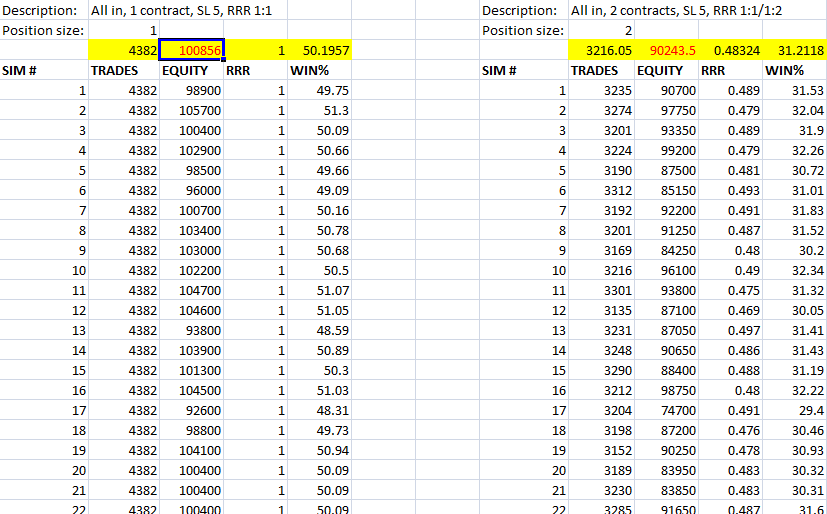The width and height of the screenshot is (827, 514).
Task: Select average win cell 31.2118
Action: tap(795, 50)
